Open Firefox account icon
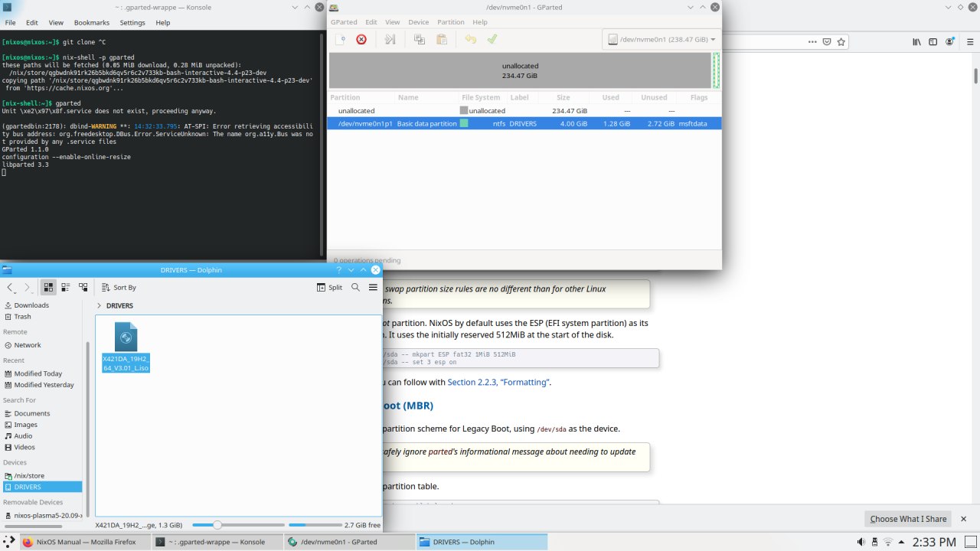980x551 pixels. coord(950,42)
